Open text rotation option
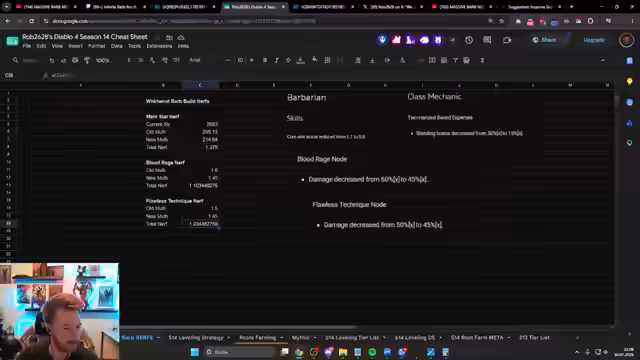Screen dimensions: 640x360 coord(402,60)
